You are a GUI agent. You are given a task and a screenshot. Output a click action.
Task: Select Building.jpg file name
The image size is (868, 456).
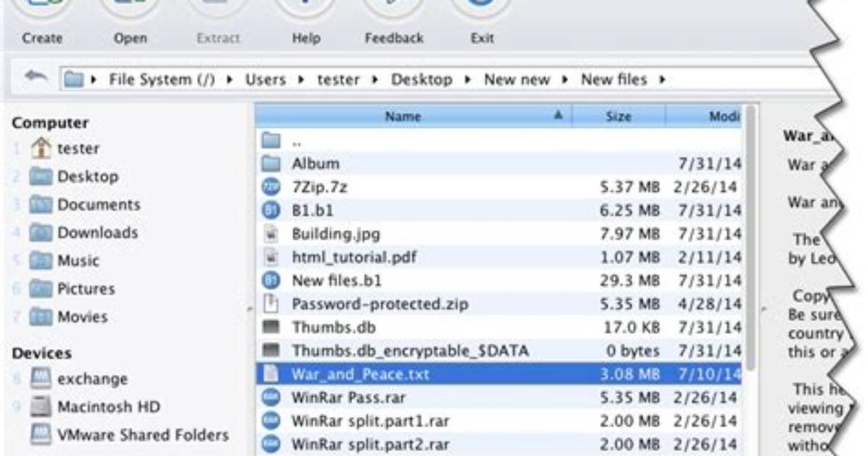[336, 234]
